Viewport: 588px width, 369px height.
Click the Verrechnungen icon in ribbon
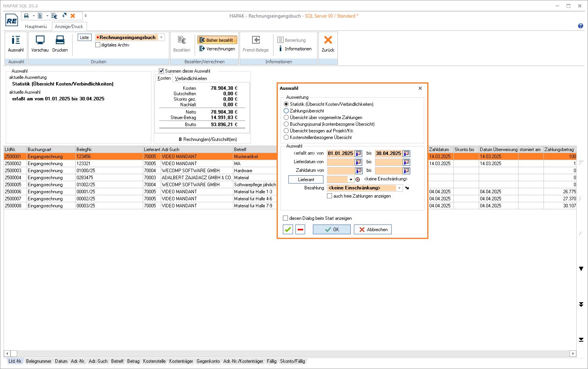click(202, 49)
